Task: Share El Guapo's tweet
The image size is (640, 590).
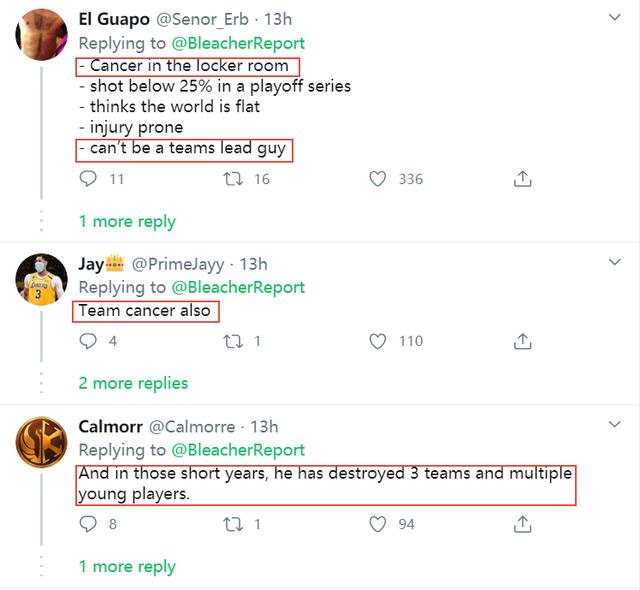Action: click(x=522, y=179)
